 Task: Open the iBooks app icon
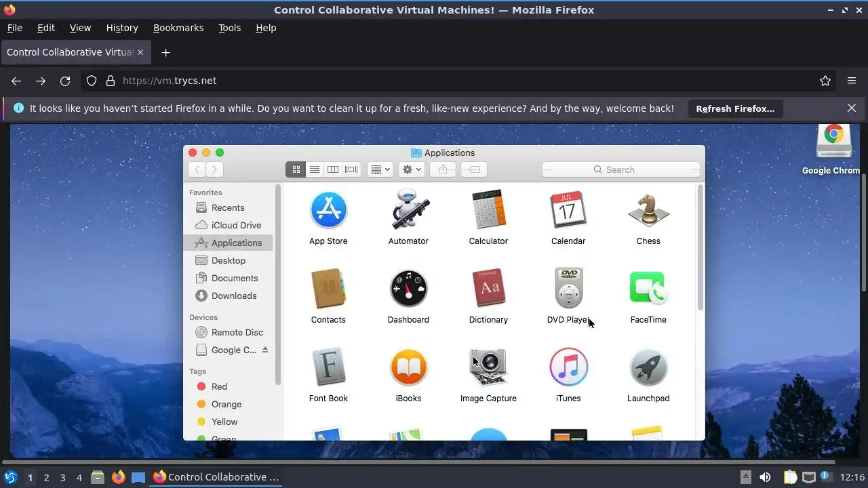click(408, 367)
